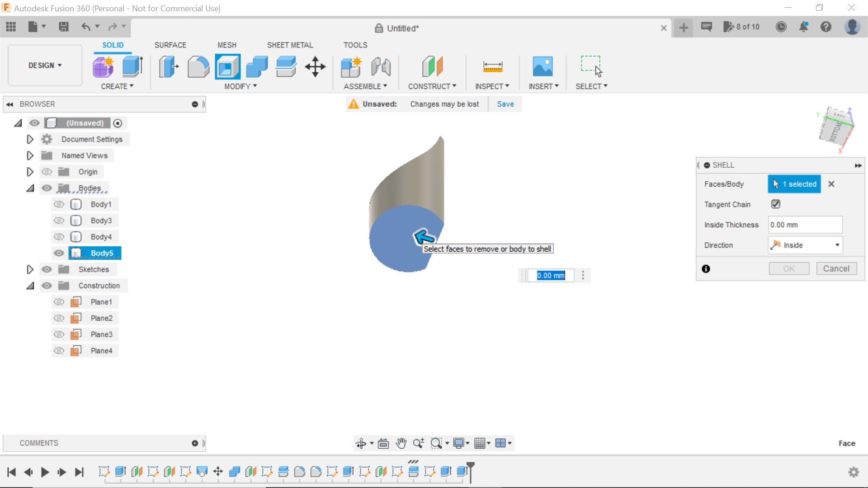Toggle visibility of Body1
Screen dimensions: 868x488
coord(59,204)
